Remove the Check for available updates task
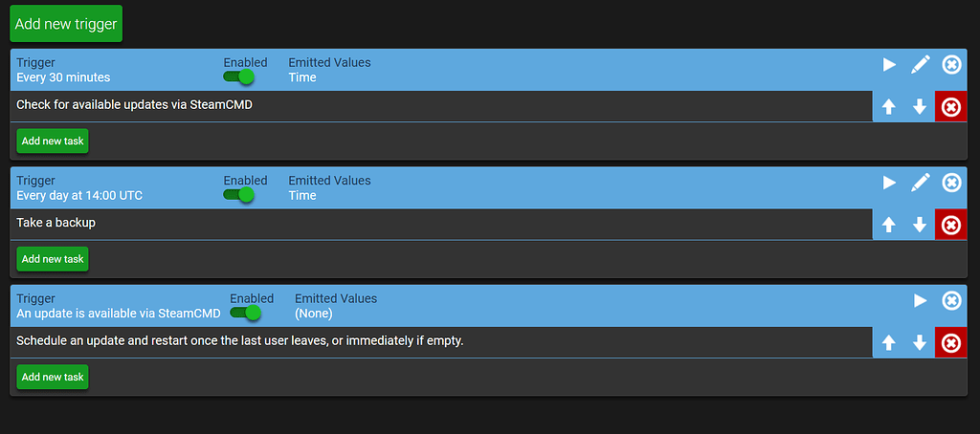The width and height of the screenshot is (980, 434). point(950,107)
